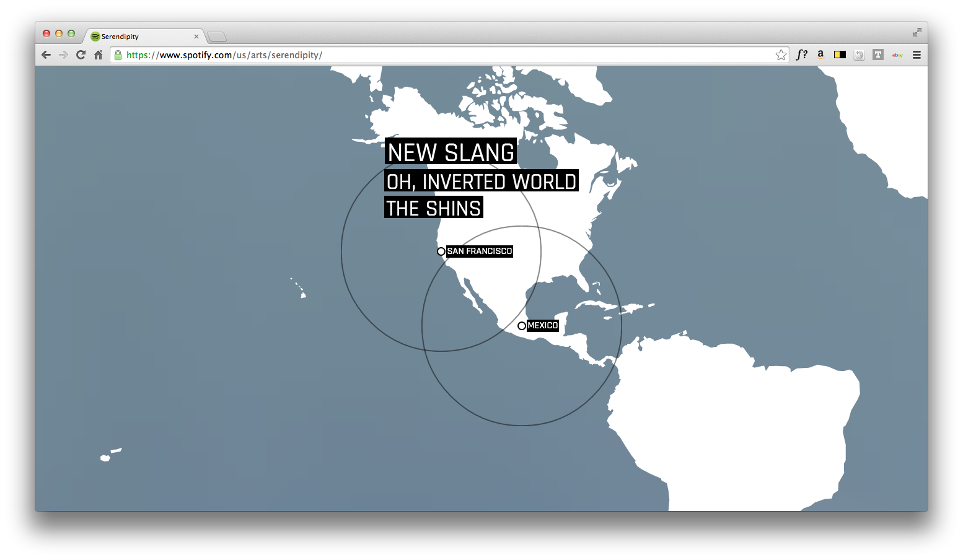
Task: Click the yellow and black extension icon
Action: [840, 55]
